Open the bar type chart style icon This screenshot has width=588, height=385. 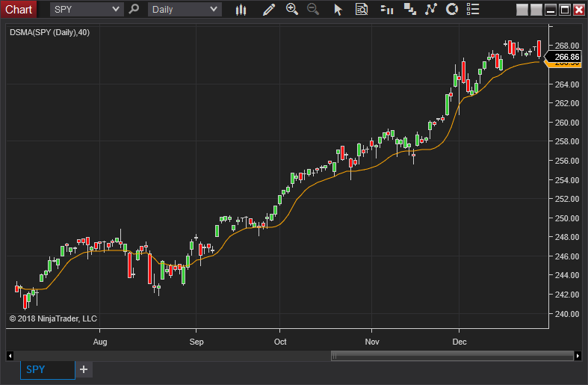(x=241, y=10)
